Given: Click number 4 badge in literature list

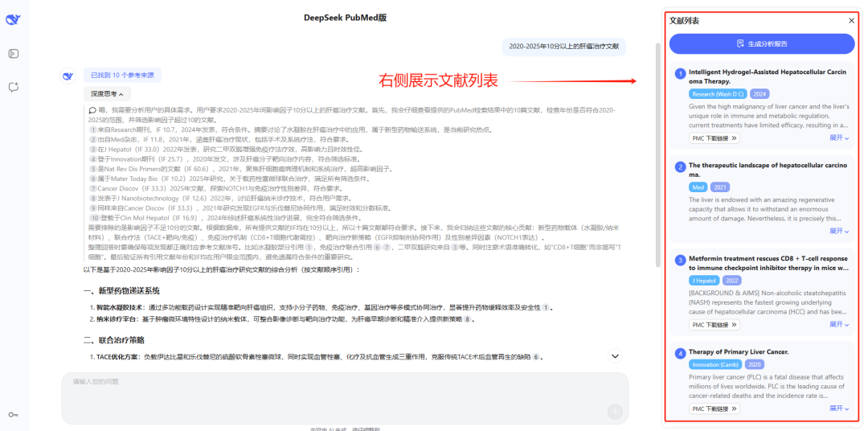Looking at the screenshot, I should [681, 353].
